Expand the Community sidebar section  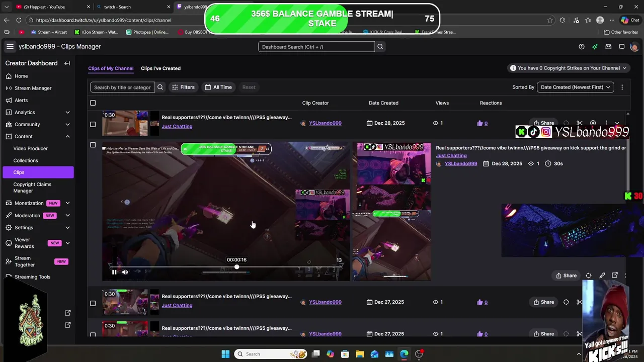click(67, 124)
